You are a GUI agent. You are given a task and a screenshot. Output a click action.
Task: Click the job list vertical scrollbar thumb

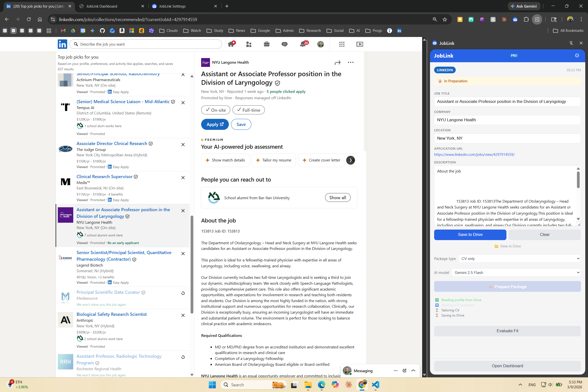192,265
